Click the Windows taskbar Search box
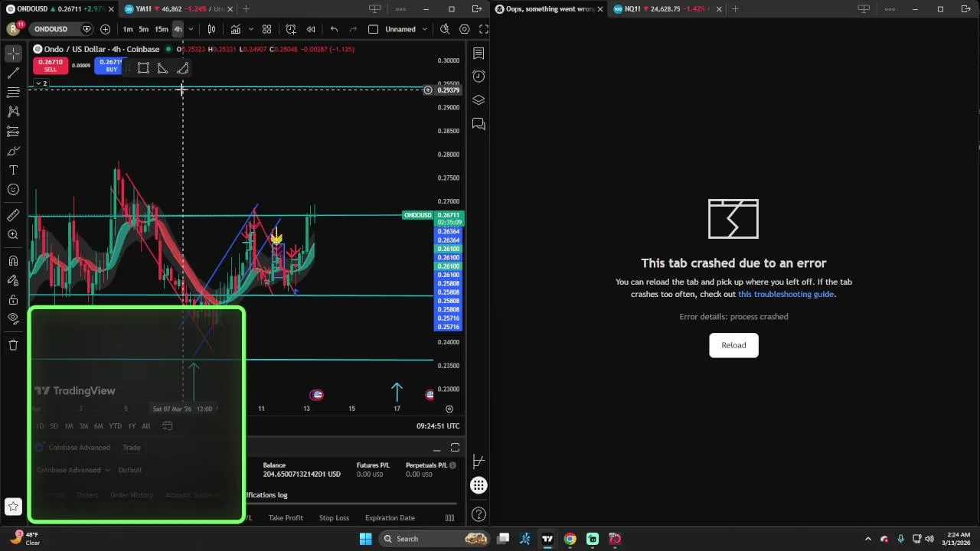 [x=434, y=539]
